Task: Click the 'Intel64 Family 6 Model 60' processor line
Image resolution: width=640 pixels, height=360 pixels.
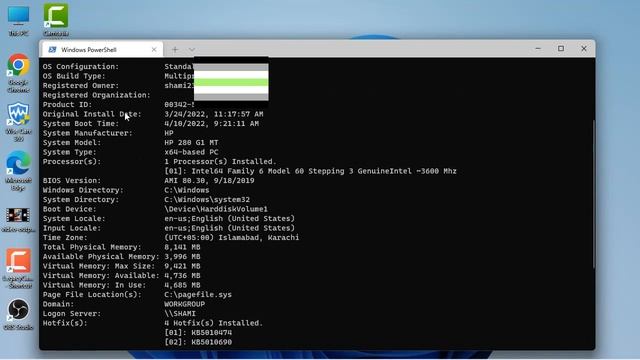Action: point(310,171)
